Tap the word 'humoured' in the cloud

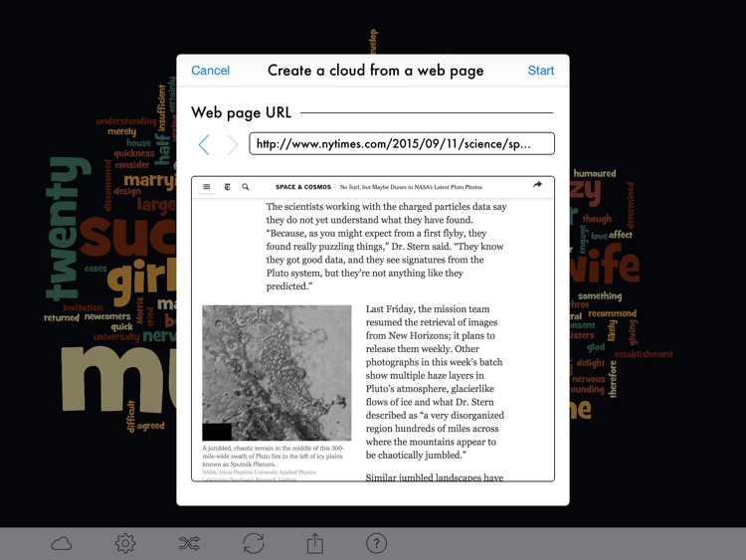(594, 174)
